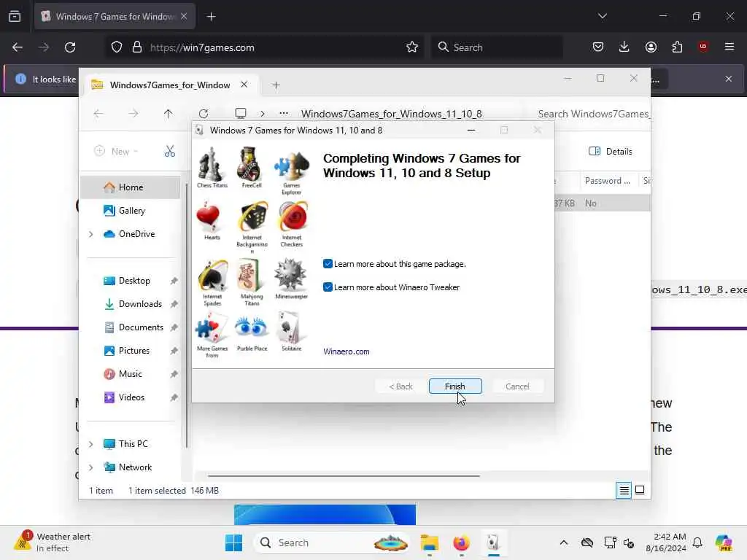Click the Solitaire icon

click(x=291, y=332)
